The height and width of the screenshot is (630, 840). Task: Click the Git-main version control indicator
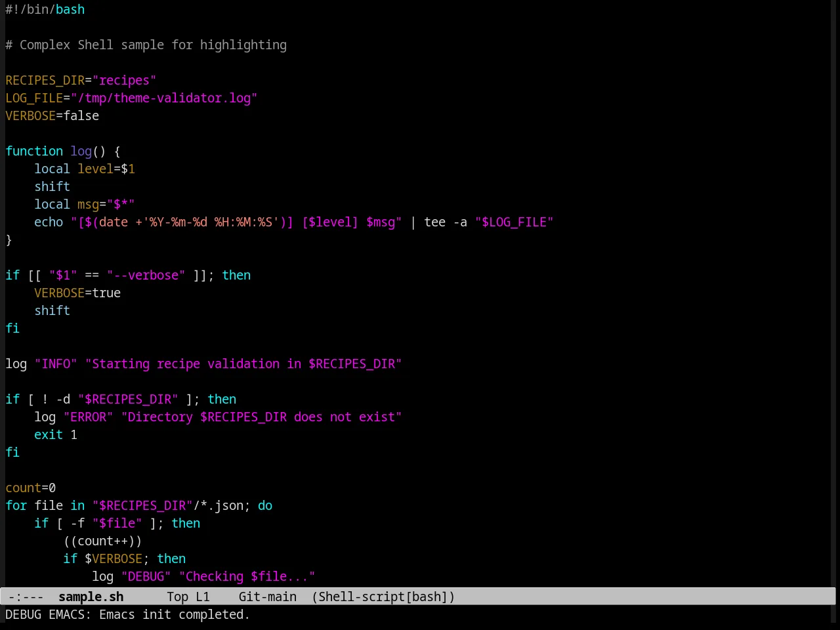click(x=268, y=597)
